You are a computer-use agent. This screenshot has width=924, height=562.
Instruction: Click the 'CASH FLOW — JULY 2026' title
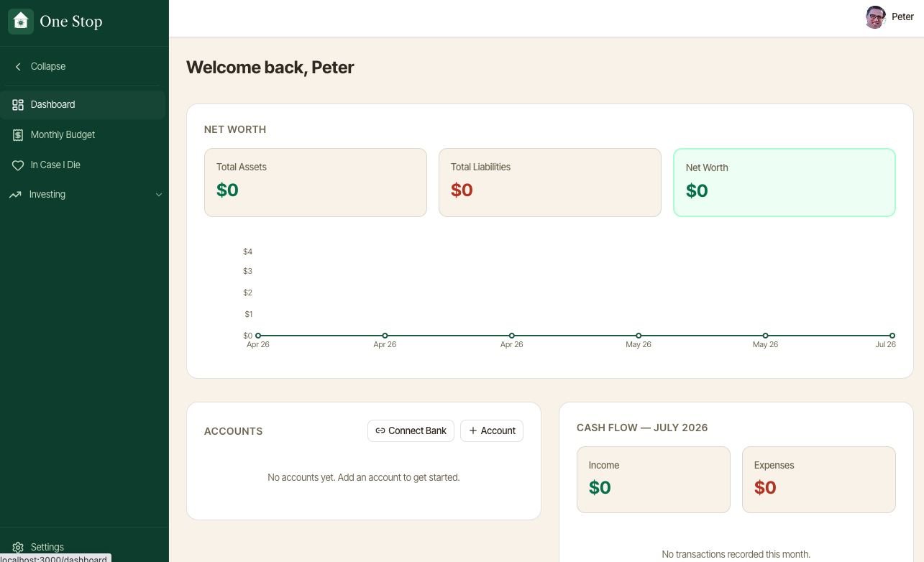(642, 428)
